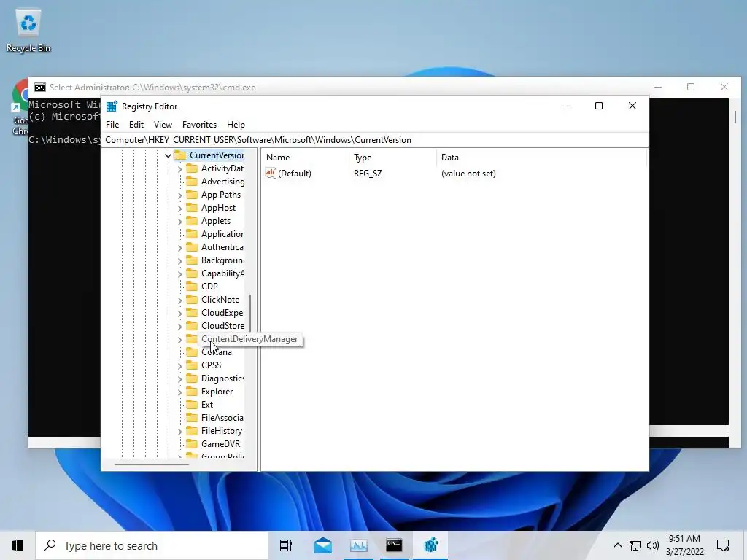Select the Authentica key
This screenshot has height=560, width=747.
tap(222, 246)
